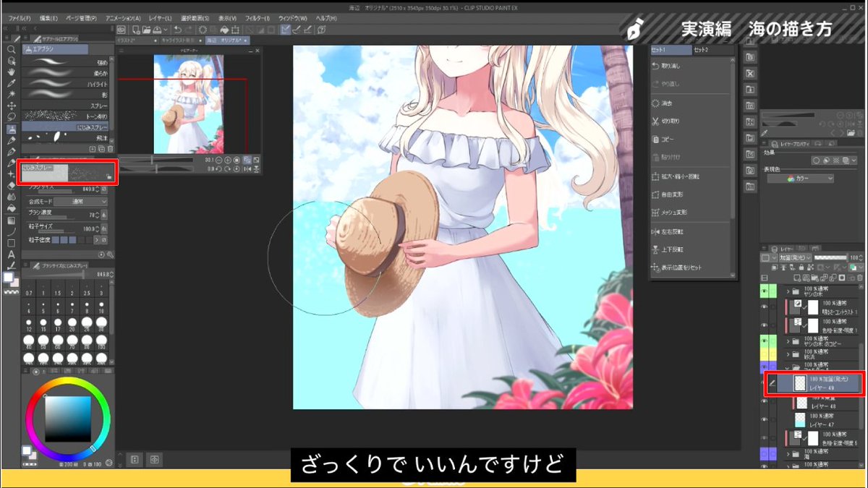Click the border effect circle icon
The width and height of the screenshot is (868, 488).
[x=816, y=160]
